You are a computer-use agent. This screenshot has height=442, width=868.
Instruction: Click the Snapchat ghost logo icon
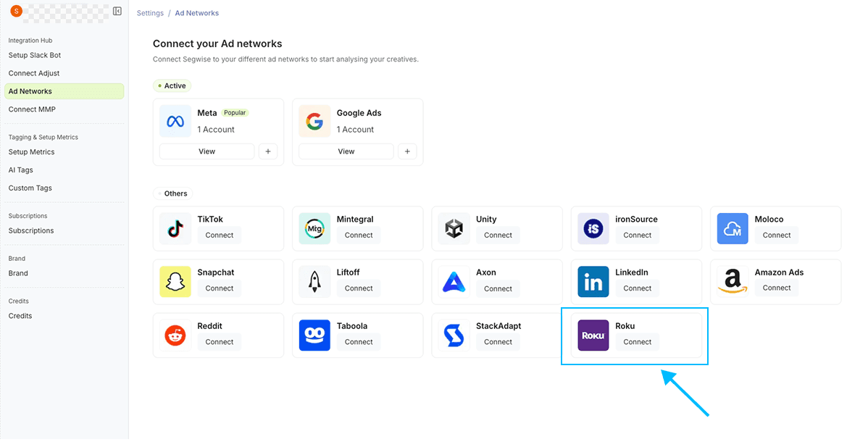(x=175, y=281)
